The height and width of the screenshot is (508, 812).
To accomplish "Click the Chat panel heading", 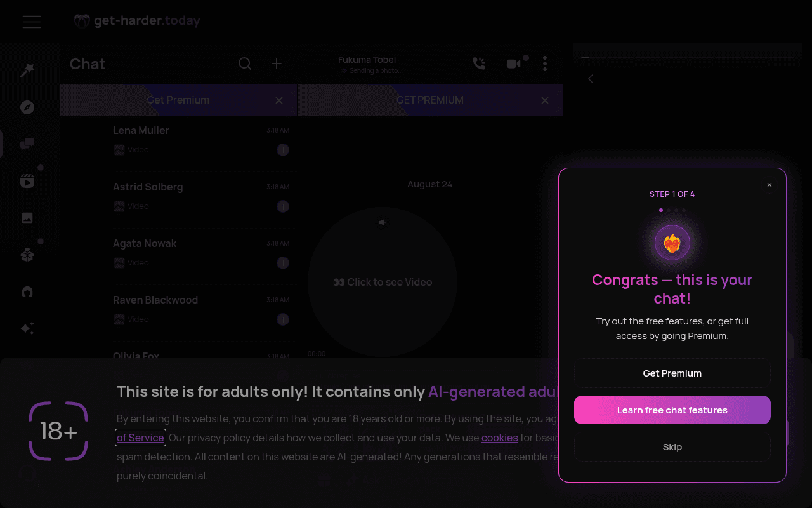I will click(88, 63).
